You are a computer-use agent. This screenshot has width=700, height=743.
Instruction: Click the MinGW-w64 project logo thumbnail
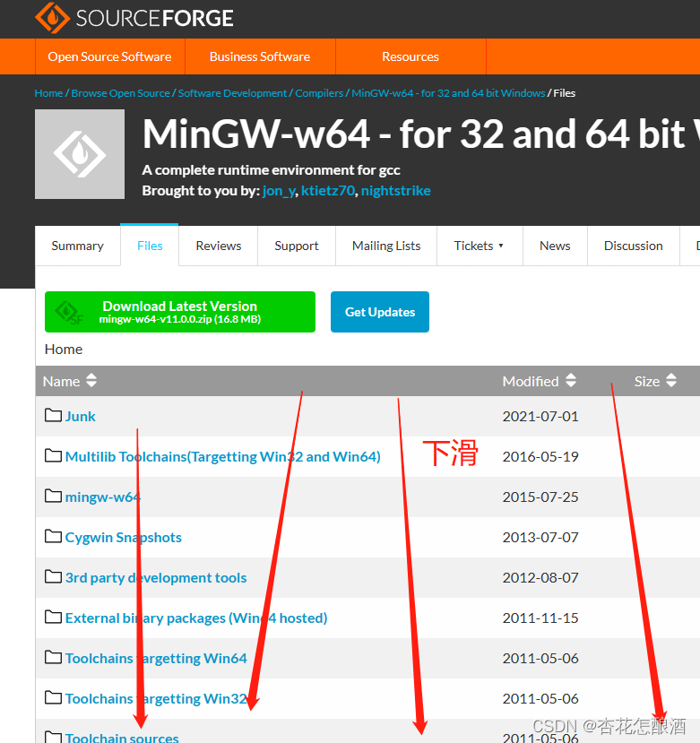tap(80, 154)
